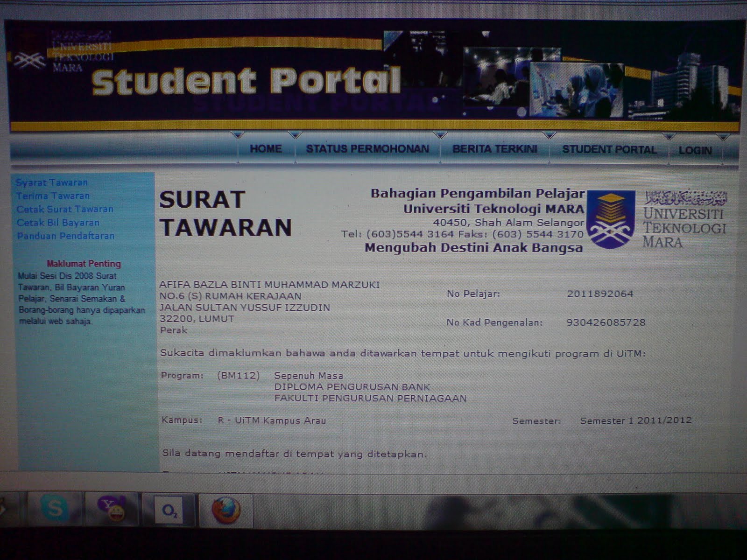Select the text FAKULTI PENGURUSAN PERNIAGAAN

tap(371, 399)
